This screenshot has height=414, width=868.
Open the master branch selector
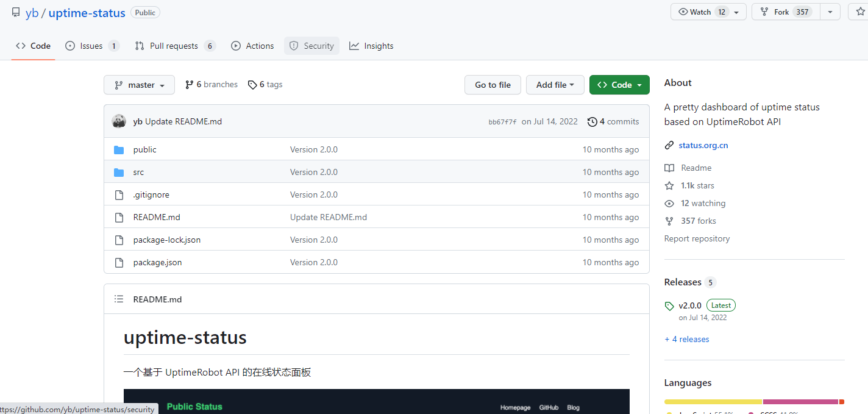pos(139,85)
